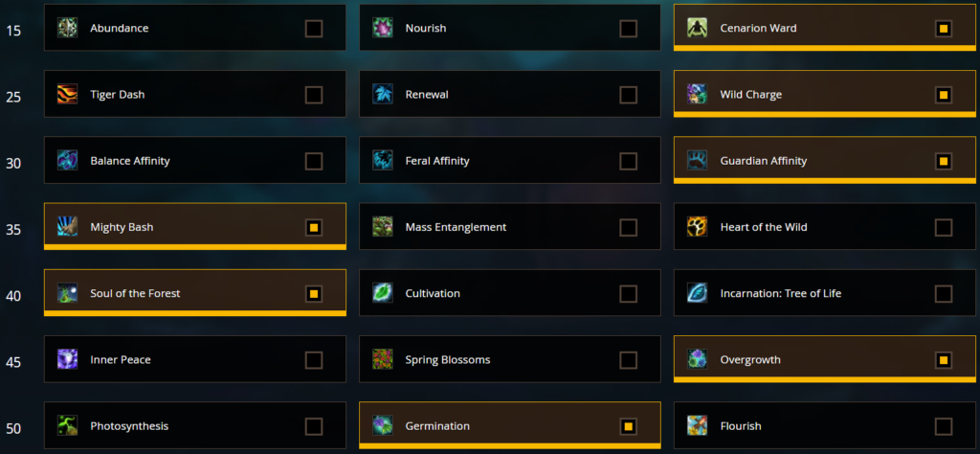Image resolution: width=980 pixels, height=454 pixels.
Task: Click the Abundance talent icon
Action: pos(68,28)
